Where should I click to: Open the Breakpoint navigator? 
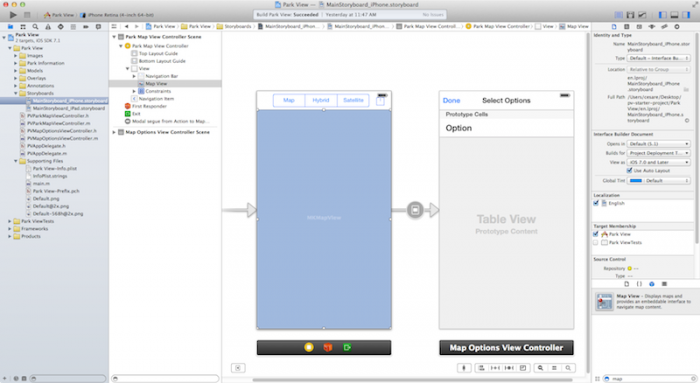(85, 27)
